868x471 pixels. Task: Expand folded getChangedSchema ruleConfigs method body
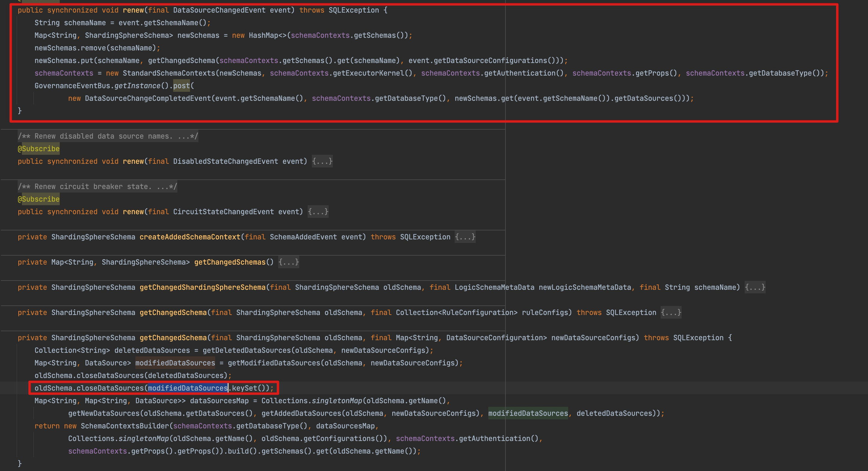671,313
